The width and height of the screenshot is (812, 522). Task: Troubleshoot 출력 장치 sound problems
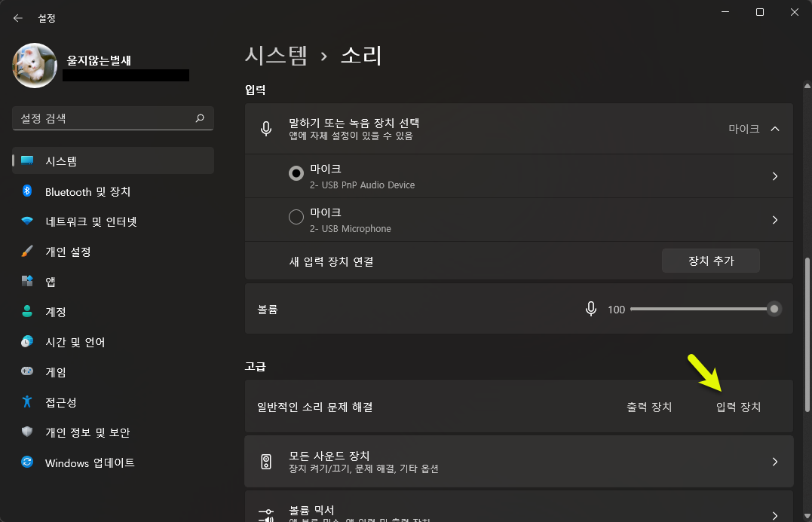649,408
